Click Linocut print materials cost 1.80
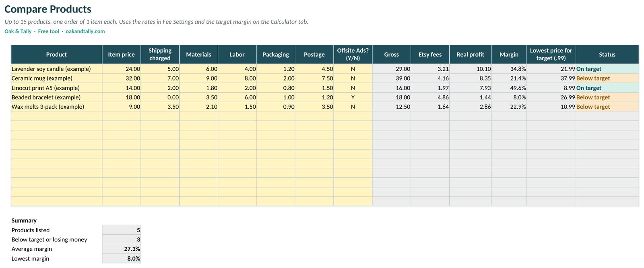 pos(198,88)
